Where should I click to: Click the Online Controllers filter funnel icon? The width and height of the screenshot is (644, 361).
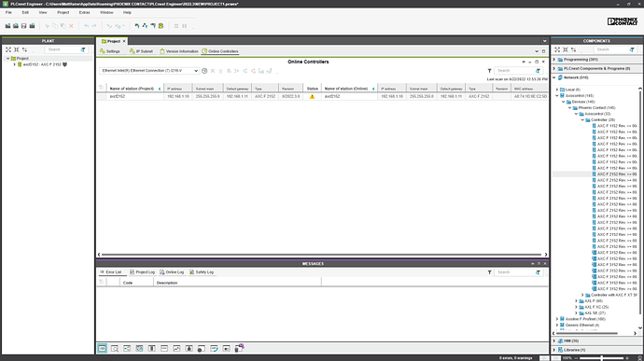(x=490, y=71)
